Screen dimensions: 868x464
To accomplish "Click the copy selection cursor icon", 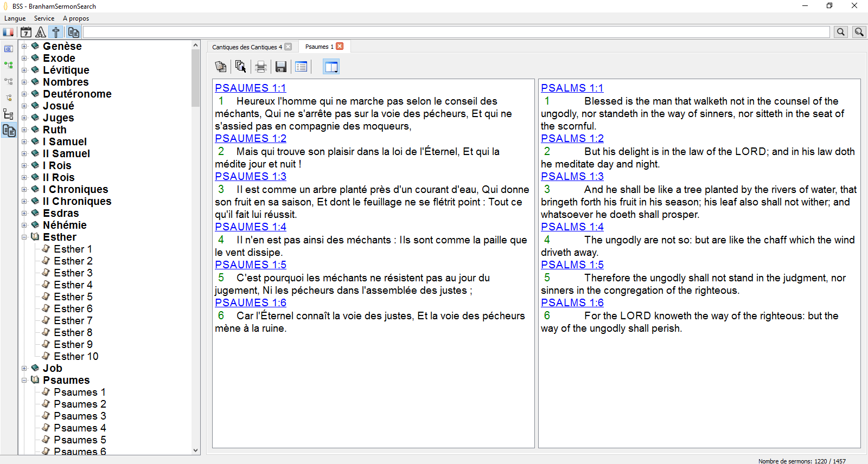I will click(x=241, y=67).
